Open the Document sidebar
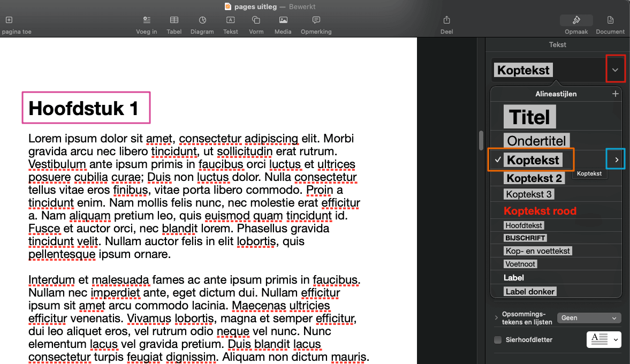This screenshot has height=364, width=630. click(x=610, y=20)
